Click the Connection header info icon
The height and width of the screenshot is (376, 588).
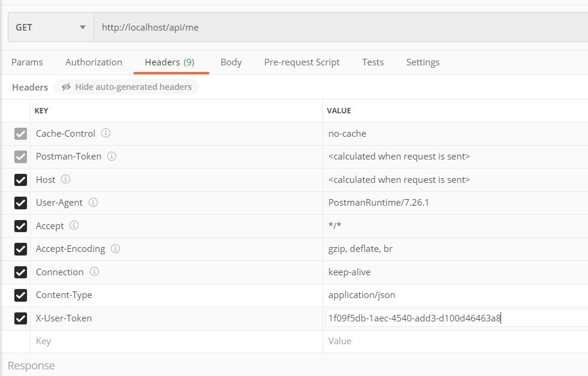94,271
